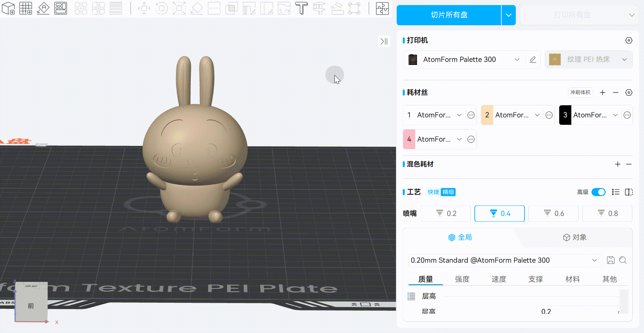Click the bounding-frame tool with corner handles
Screen dimensions: 644x333
[x=354, y=8]
